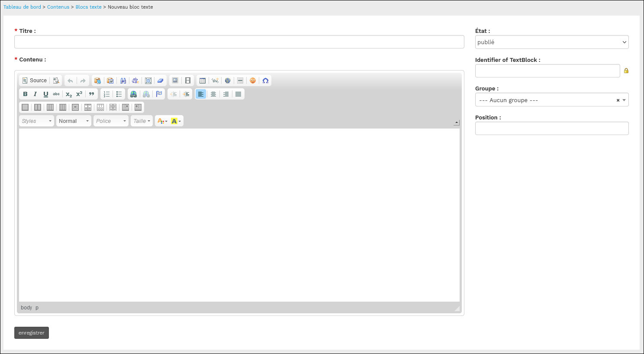Insert an anchor flag
The height and width of the screenshot is (354, 644).
point(159,94)
